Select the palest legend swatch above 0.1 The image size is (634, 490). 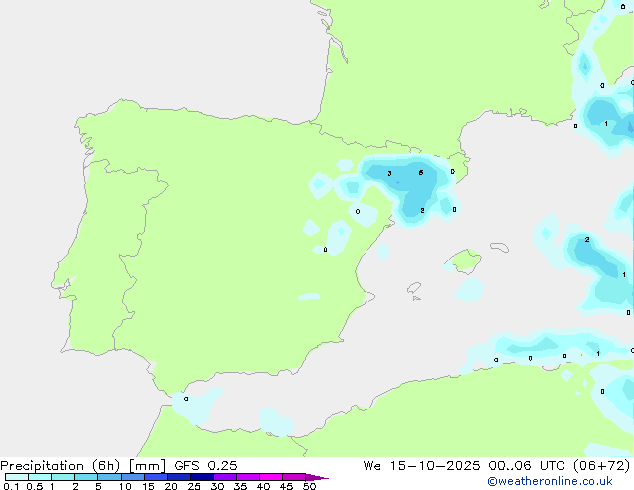pos(17,477)
